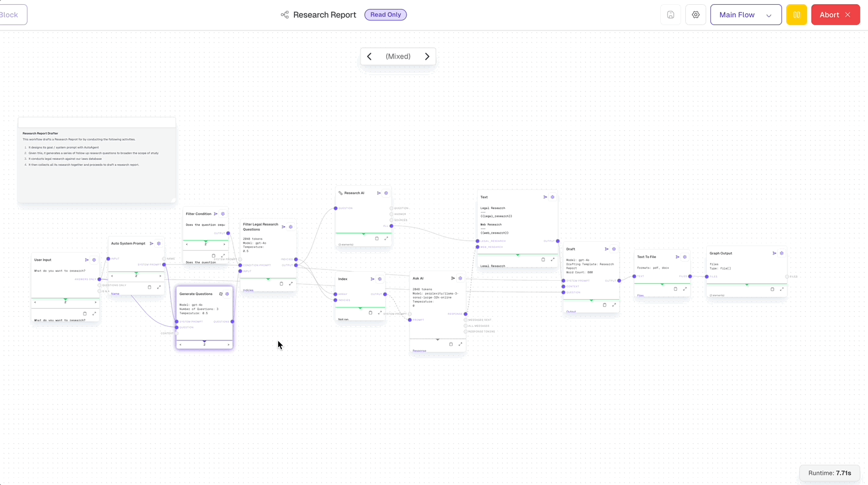Advance Generate Questions to the next page
Image resolution: width=868 pixels, height=485 pixels.
tap(227, 344)
